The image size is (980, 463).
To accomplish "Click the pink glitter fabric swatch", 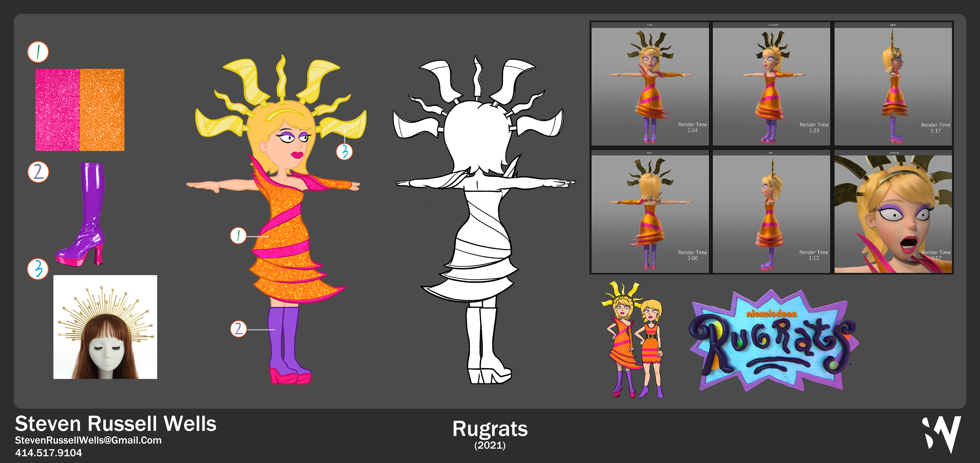I will tap(57, 110).
